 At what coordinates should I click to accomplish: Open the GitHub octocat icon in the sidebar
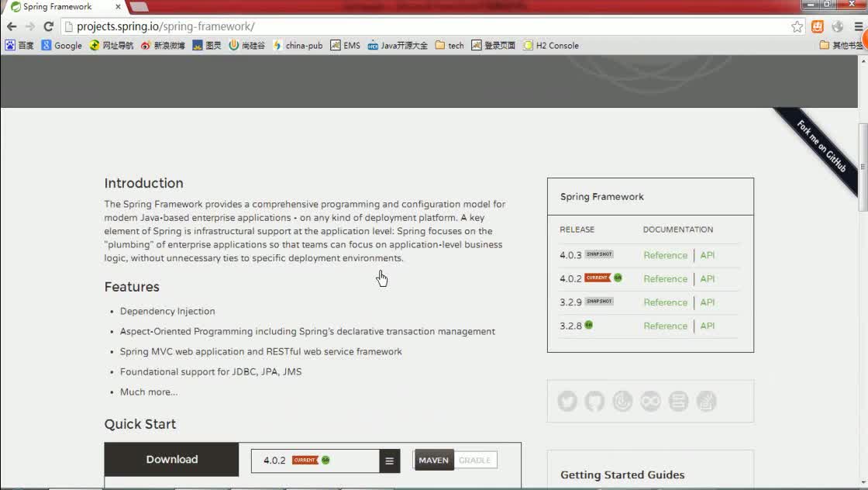point(594,402)
